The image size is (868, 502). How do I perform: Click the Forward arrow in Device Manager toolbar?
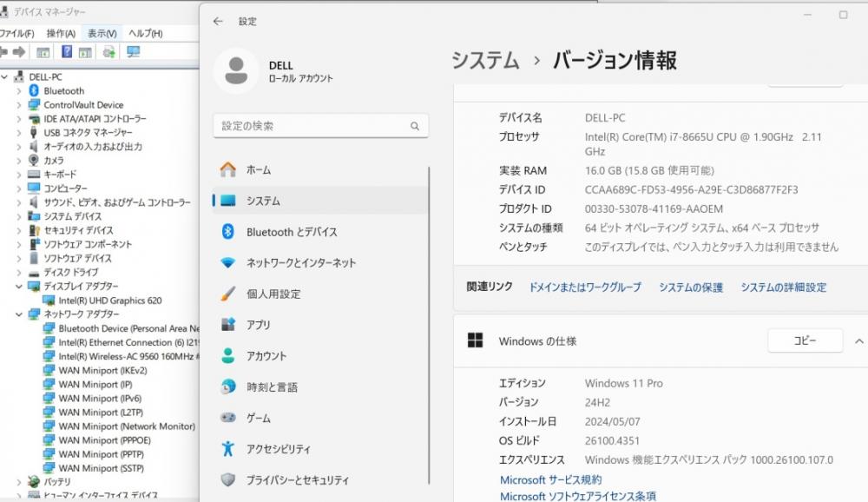[19, 52]
